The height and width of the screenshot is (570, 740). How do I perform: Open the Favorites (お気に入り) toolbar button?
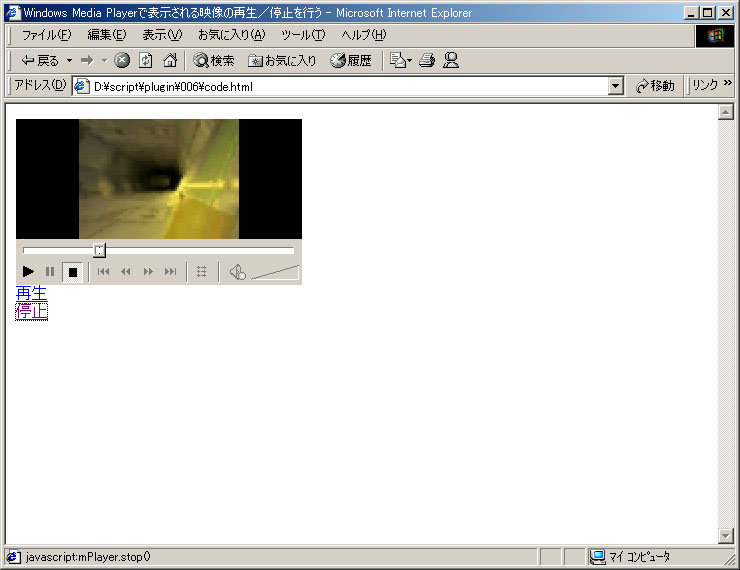tap(282, 60)
